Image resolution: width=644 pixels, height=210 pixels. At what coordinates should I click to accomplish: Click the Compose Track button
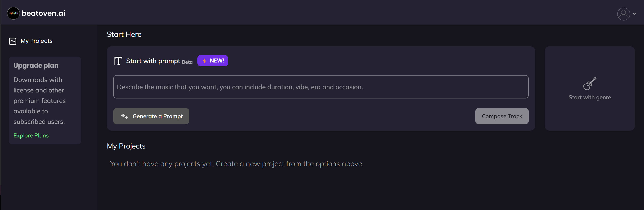tap(502, 116)
